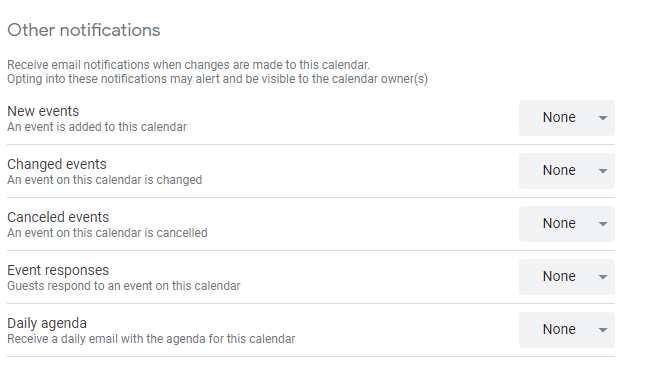This screenshot has height=384, width=645.
Task: Select the Canceled events row title
Action: pyautogui.click(x=58, y=217)
